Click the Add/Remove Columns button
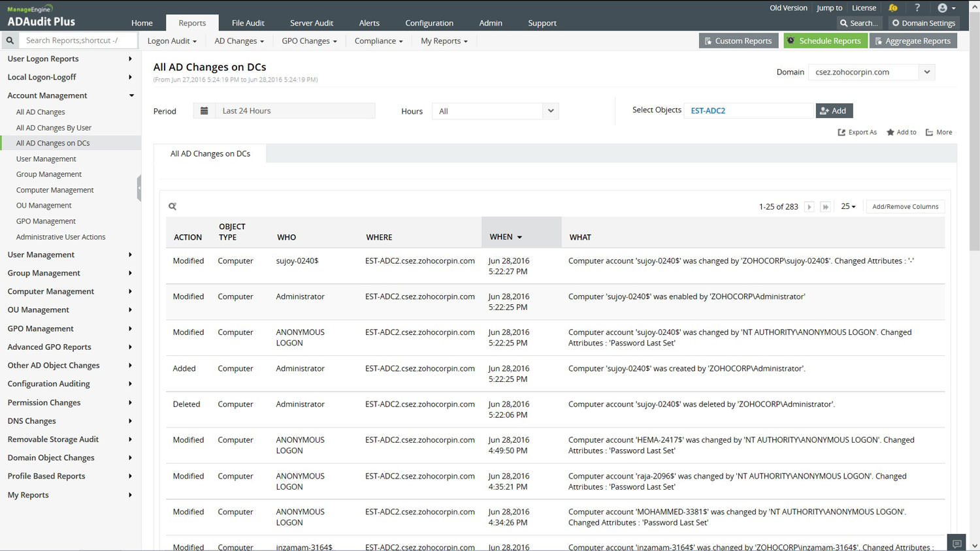 (x=905, y=207)
